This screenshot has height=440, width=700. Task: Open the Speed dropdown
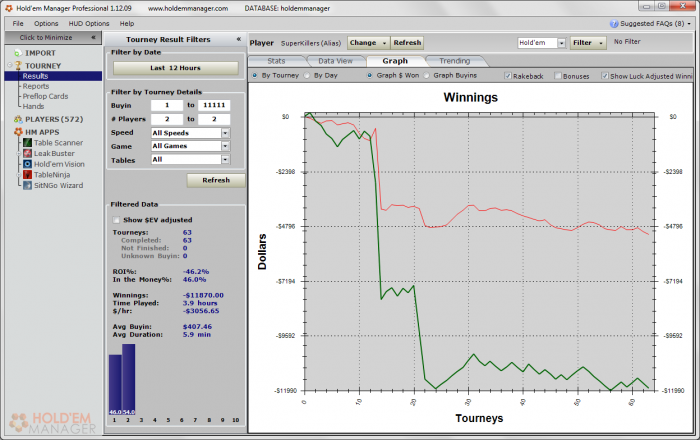(225, 133)
